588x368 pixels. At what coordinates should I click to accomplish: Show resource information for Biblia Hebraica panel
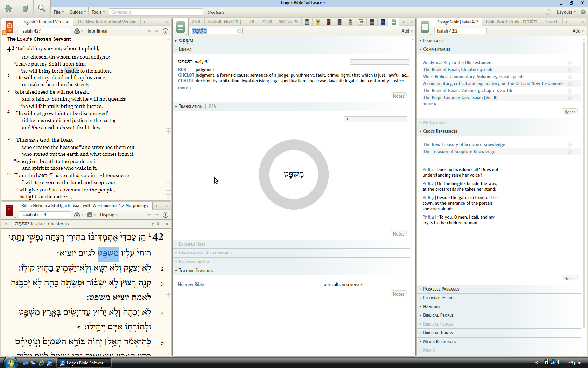click(x=166, y=215)
